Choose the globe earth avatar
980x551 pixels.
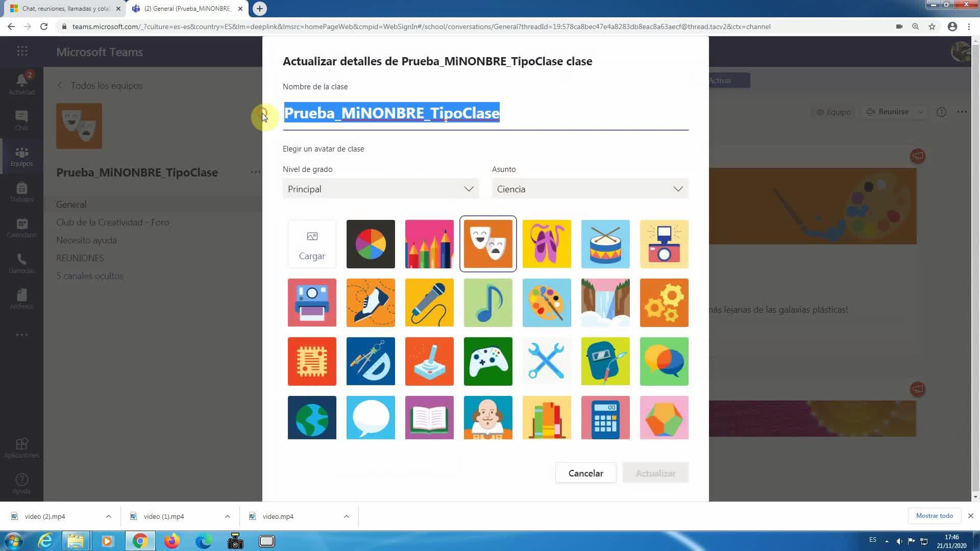pyautogui.click(x=312, y=417)
